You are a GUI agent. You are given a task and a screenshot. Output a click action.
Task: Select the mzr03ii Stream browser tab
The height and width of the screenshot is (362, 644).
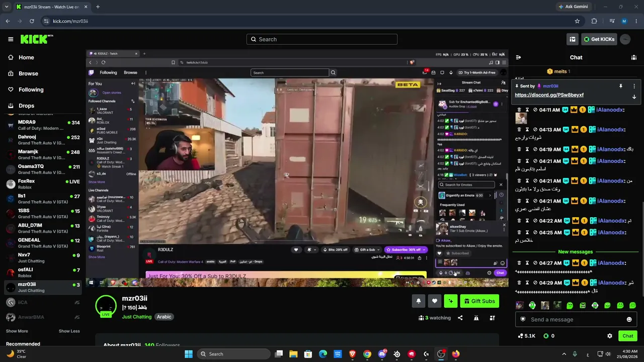point(52,7)
